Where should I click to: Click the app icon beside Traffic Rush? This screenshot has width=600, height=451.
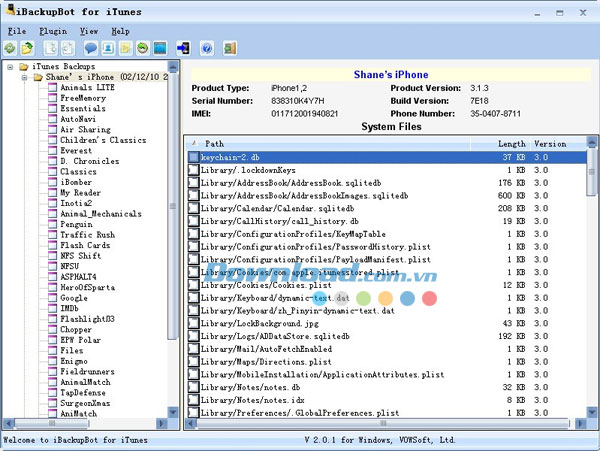click(53, 234)
